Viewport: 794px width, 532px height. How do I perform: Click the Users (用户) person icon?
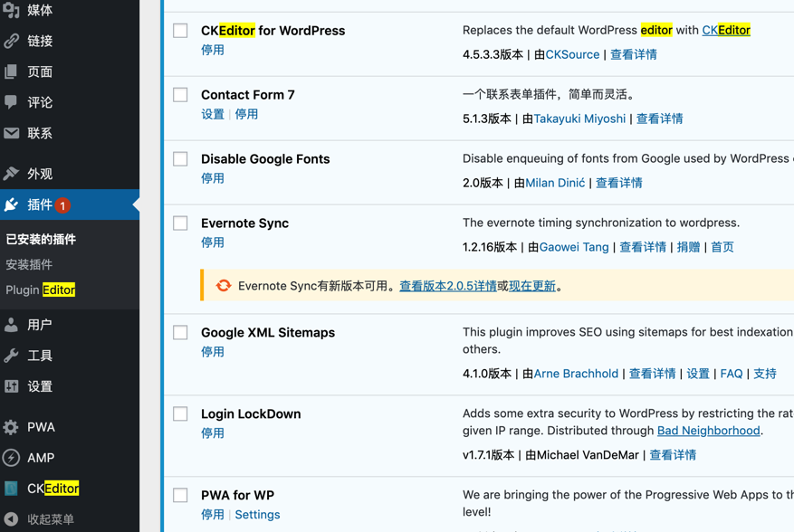[x=11, y=325]
